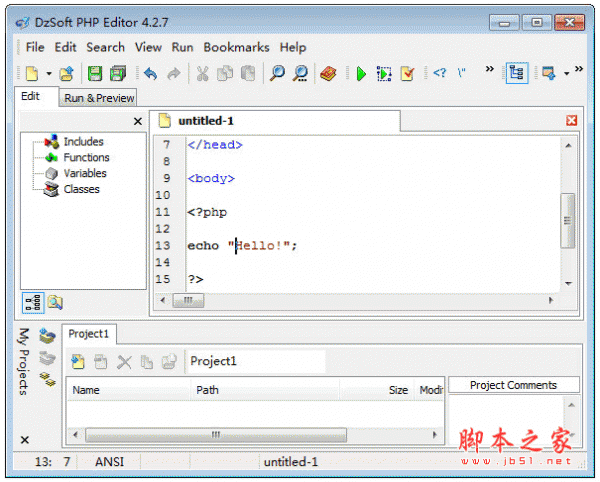The image size is (600, 482).
Task: Toggle the code explorer tree button
Action: point(517,73)
